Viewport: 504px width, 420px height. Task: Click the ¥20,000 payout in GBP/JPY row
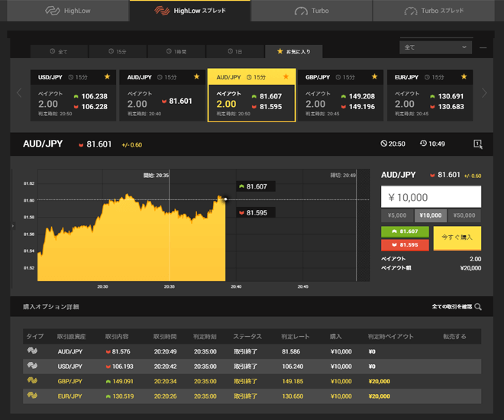[380, 382]
